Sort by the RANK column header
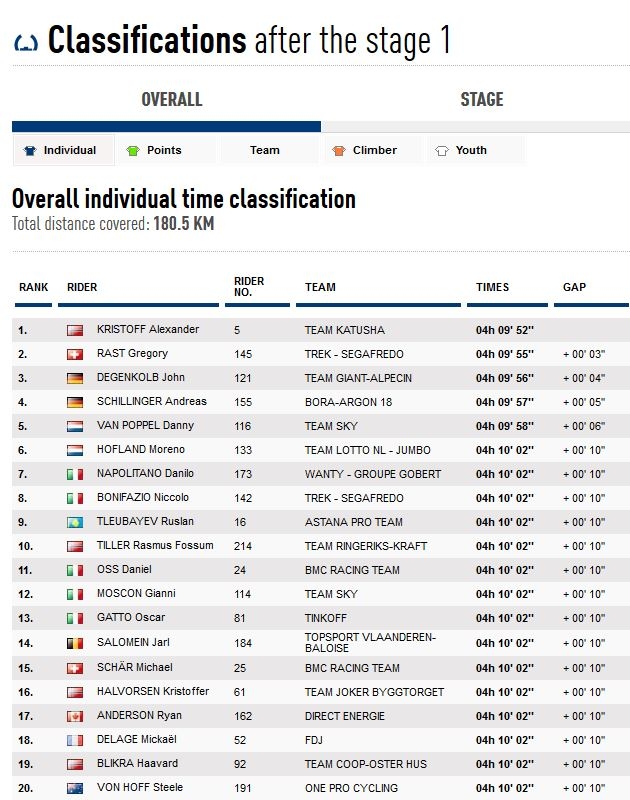This screenshot has height=800, width=630. pos(34,288)
